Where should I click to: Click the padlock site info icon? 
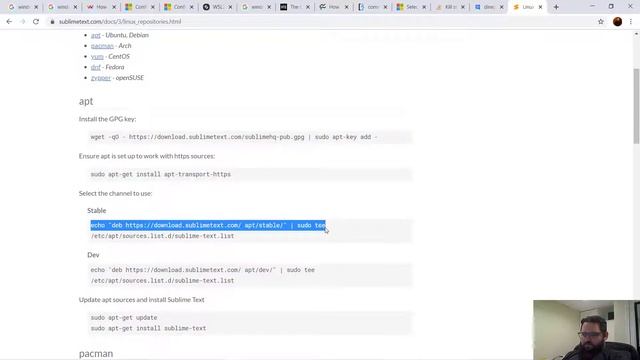[x=52, y=22]
